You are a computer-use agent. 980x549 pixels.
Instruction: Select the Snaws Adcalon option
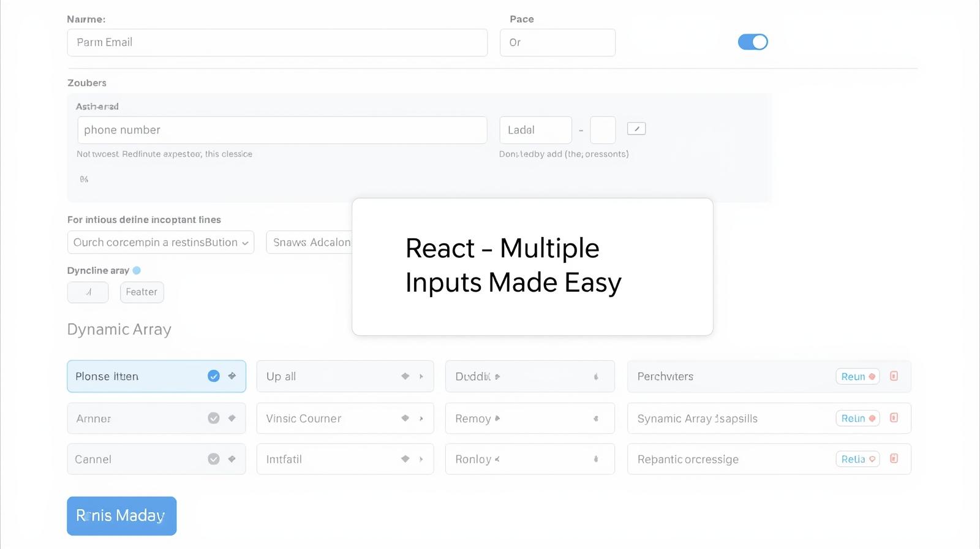[x=310, y=243]
